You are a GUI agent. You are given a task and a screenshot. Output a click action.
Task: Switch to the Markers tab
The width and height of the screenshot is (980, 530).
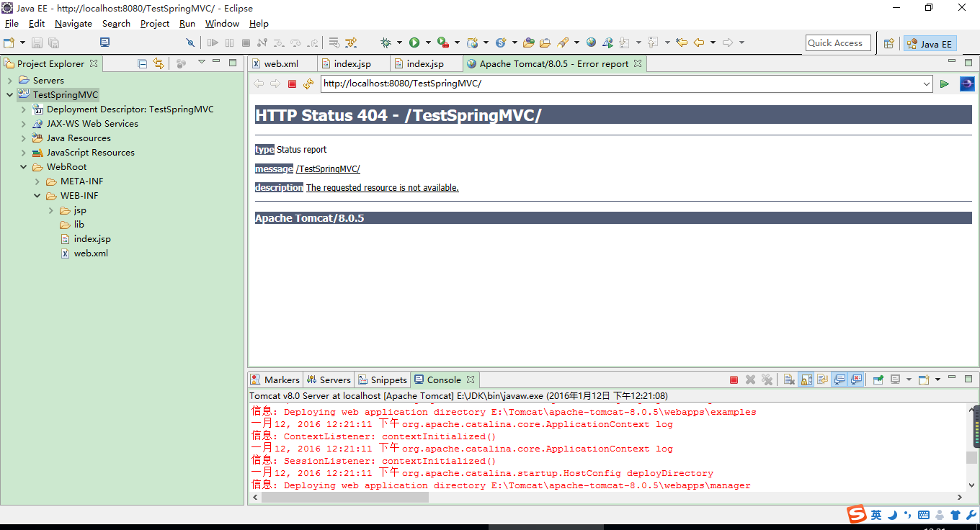275,379
